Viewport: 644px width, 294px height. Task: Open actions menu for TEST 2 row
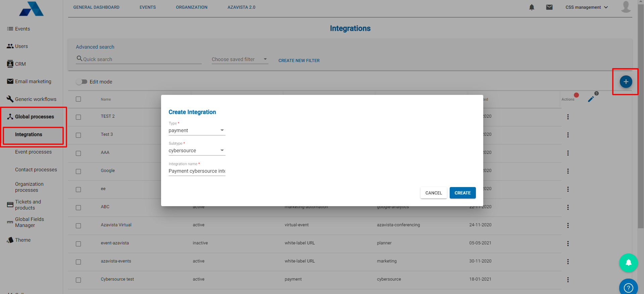(x=568, y=117)
